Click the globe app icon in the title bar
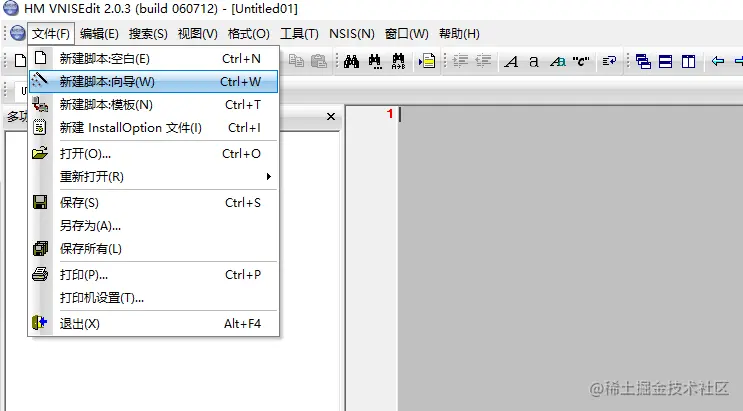 (x=10, y=8)
